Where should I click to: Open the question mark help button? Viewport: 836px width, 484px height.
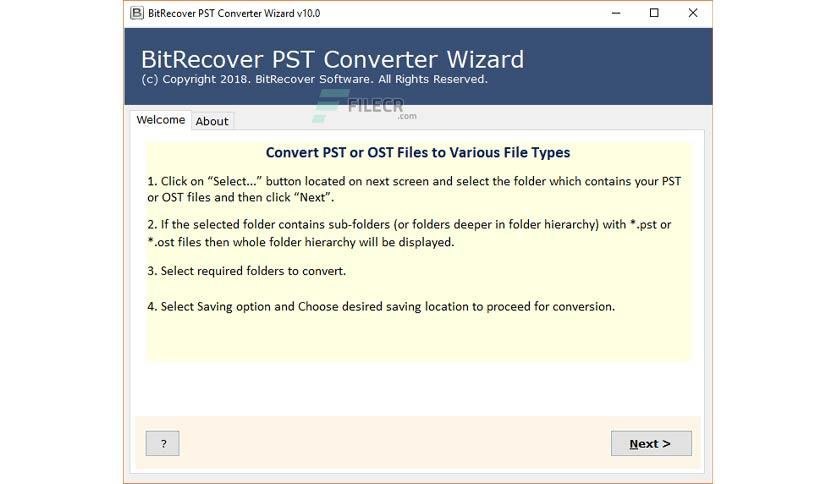click(163, 443)
